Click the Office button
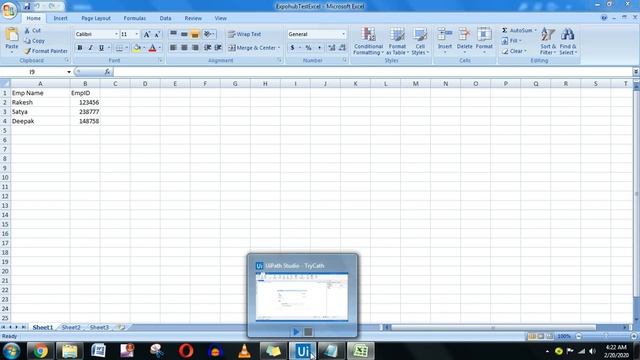 9,9
